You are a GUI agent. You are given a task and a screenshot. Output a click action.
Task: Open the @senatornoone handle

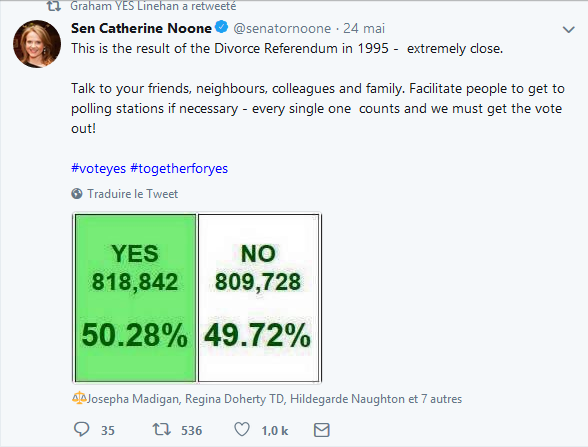[x=282, y=28]
